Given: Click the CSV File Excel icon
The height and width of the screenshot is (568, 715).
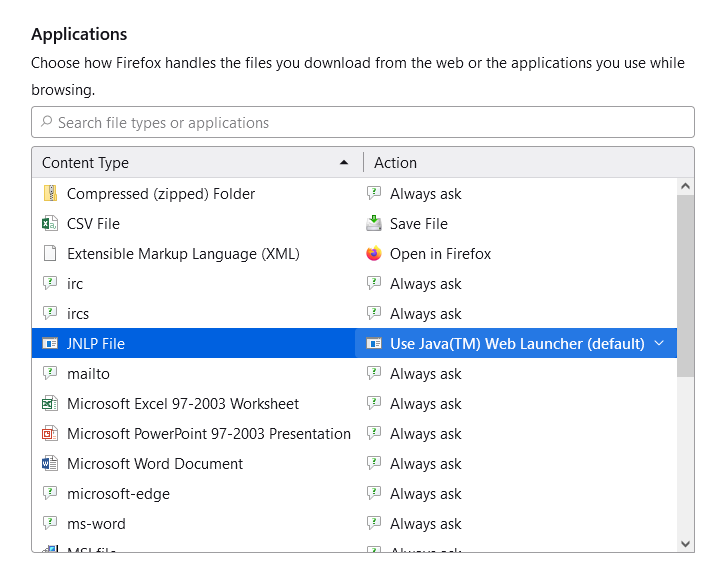Looking at the screenshot, I should click(x=50, y=224).
